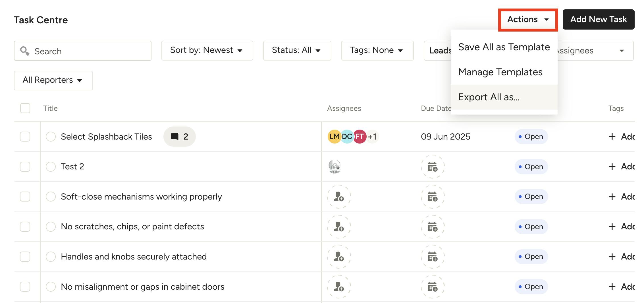The width and height of the screenshot is (644, 303).
Task: Expand the Status: All filter
Action: coord(297,51)
